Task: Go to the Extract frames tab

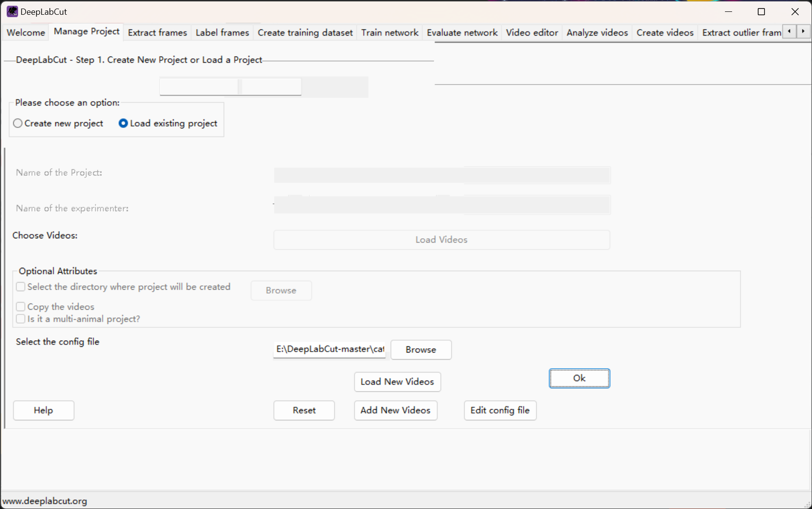Action: point(157,32)
